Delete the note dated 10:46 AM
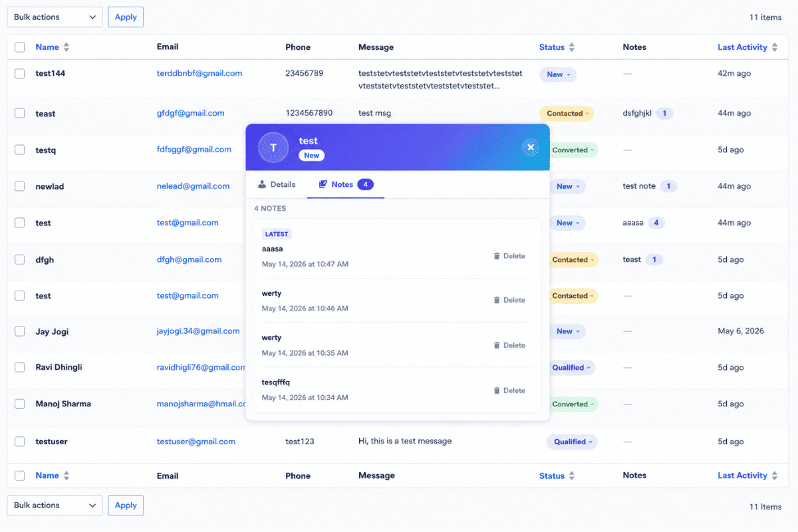Viewport: 798px width, 532px height. coord(509,300)
